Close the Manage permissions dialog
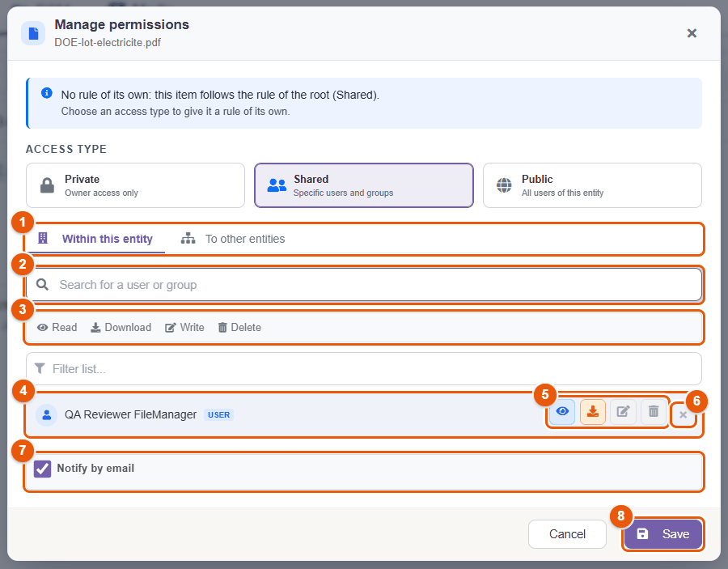 (x=692, y=33)
